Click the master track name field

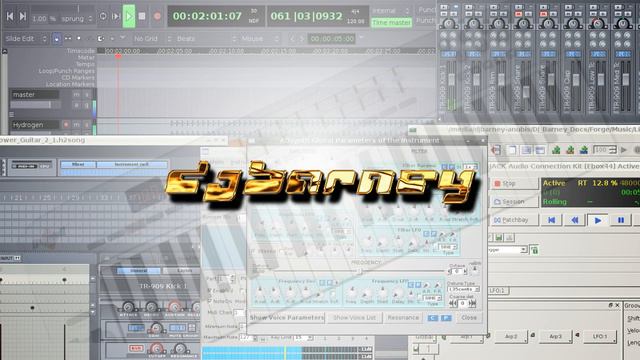35,95
